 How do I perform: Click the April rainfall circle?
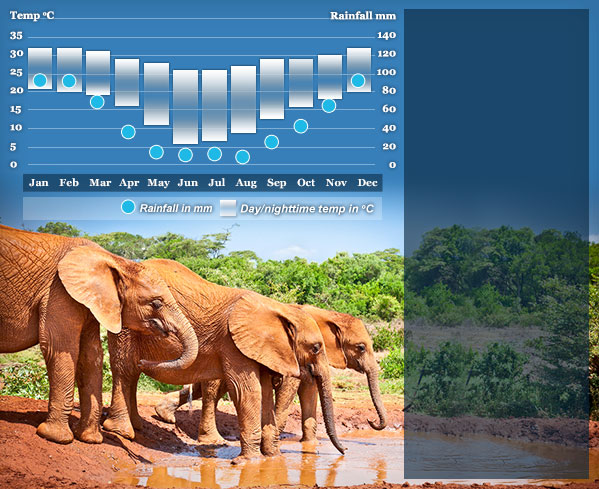(x=128, y=132)
